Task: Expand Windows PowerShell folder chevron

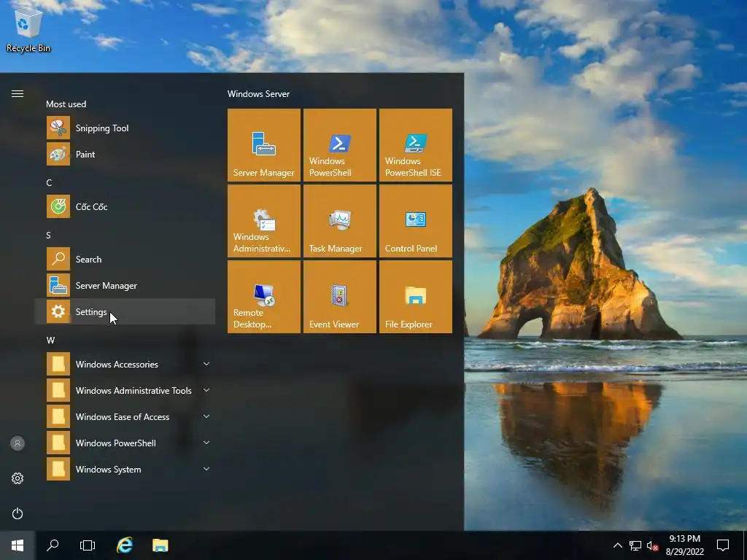Action: 206,443
